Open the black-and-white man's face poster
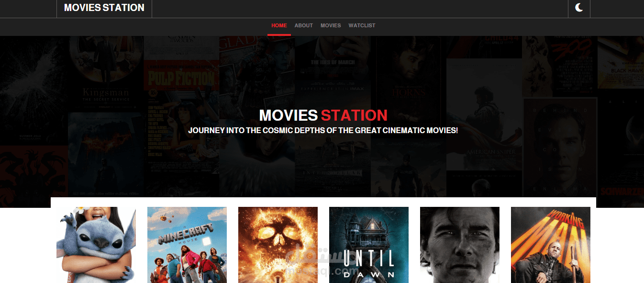Screen dimensions: 644x283 [460, 245]
